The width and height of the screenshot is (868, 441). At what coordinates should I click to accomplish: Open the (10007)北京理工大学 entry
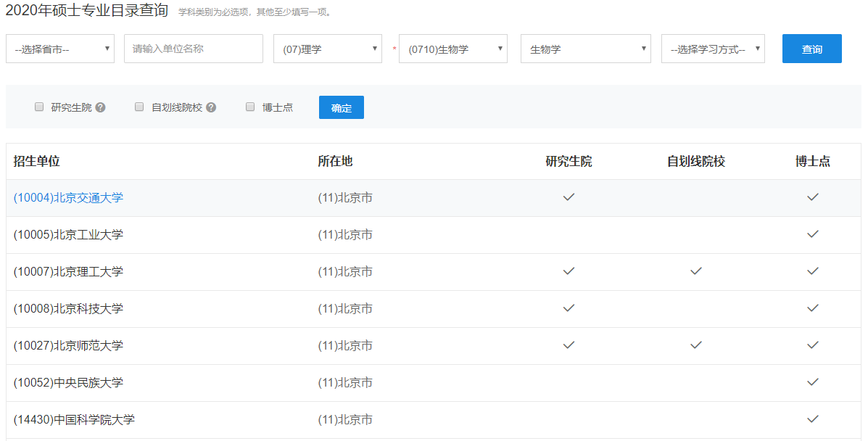(x=68, y=272)
